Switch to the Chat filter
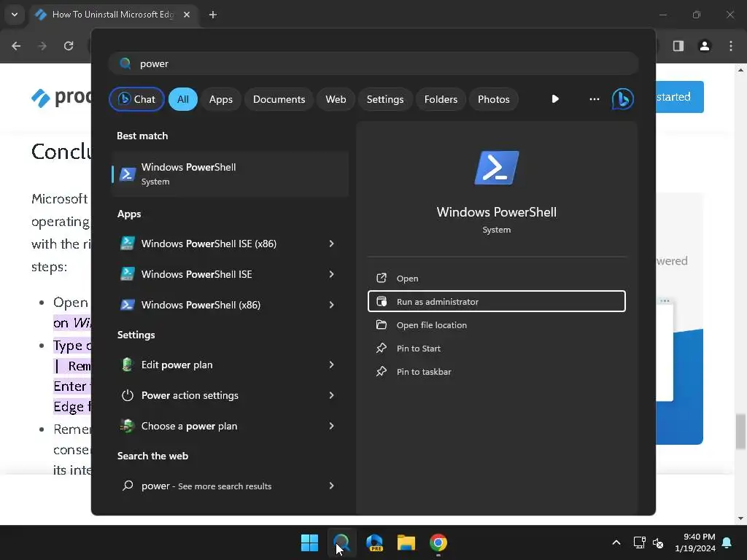The width and height of the screenshot is (747, 560). [136, 99]
